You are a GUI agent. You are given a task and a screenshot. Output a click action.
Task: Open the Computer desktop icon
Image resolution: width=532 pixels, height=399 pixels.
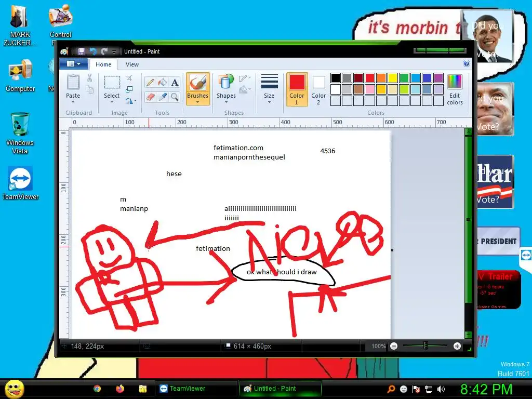pyautogui.click(x=20, y=76)
